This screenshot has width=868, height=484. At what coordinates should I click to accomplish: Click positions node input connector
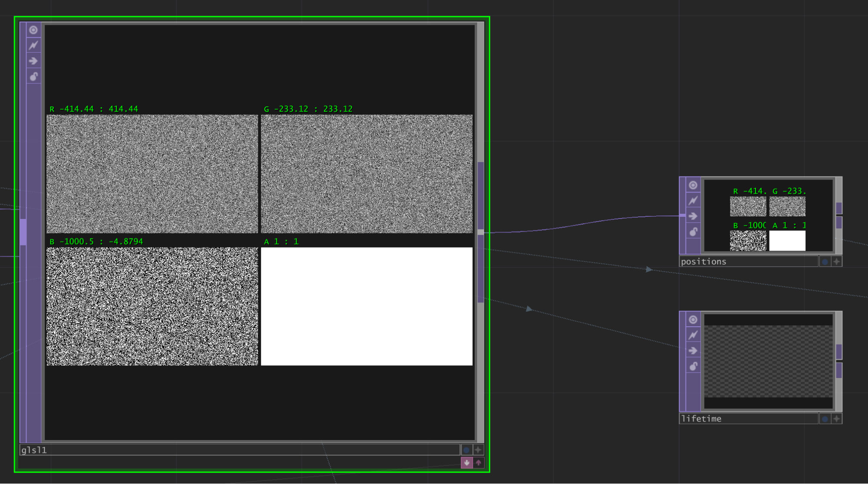coord(683,215)
